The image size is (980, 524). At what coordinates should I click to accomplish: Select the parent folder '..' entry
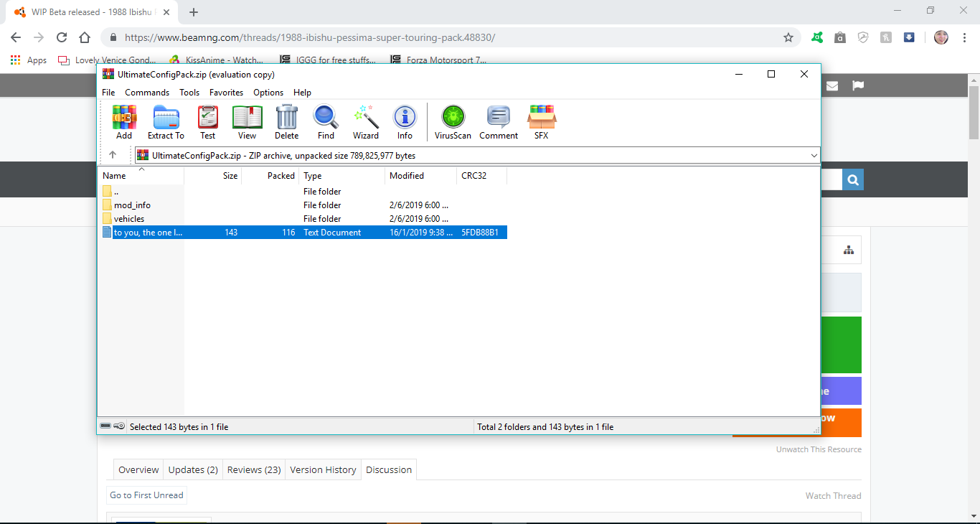116,192
